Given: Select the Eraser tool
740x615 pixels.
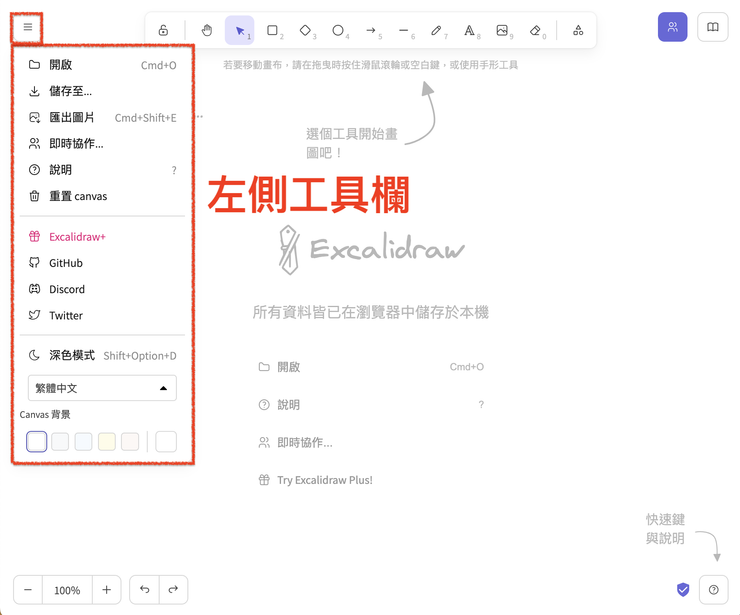Looking at the screenshot, I should 535,30.
